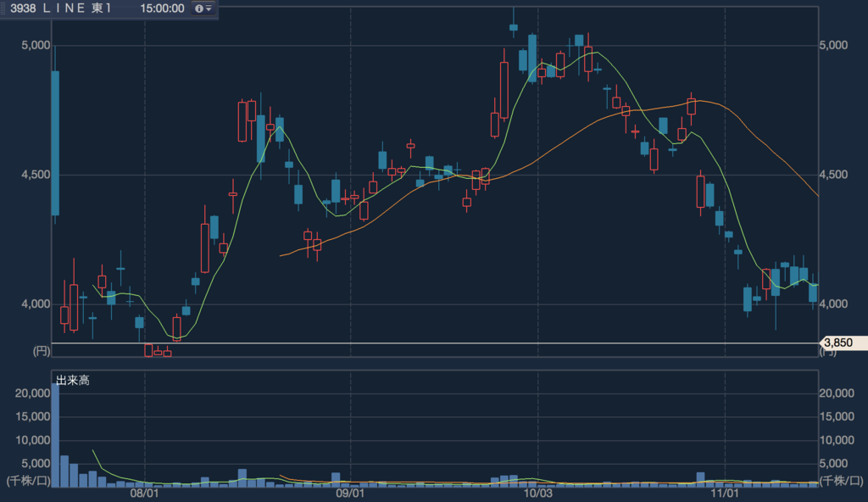Open the info dropdown next to 15:00:00
The height and width of the screenshot is (502, 868).
[203, 8]
